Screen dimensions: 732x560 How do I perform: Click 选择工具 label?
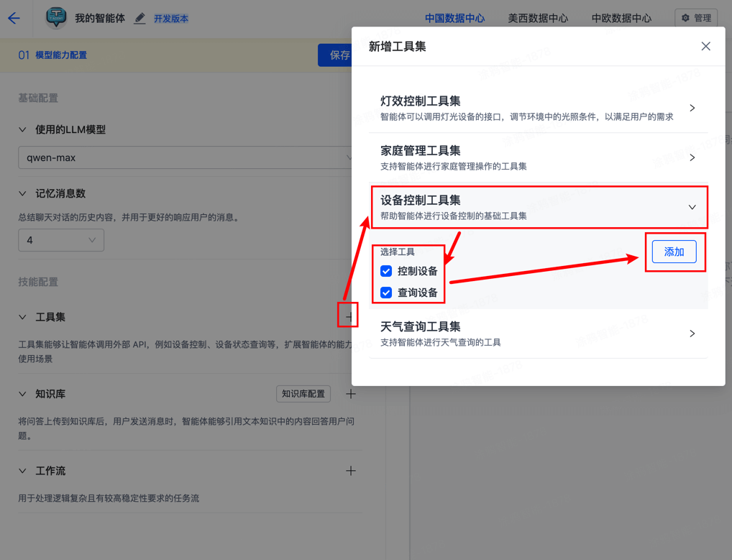pos(397,252)
